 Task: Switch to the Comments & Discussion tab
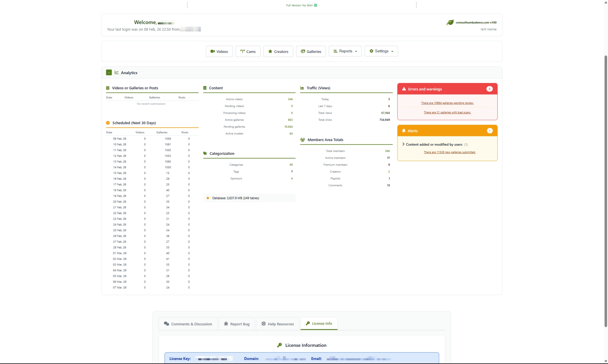[x=188, y=324]
